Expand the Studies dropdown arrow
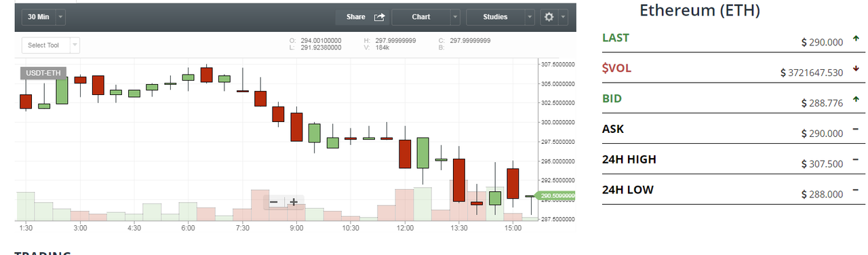The height and width of the screenshot is (255, 868). [x=530, y=17]
